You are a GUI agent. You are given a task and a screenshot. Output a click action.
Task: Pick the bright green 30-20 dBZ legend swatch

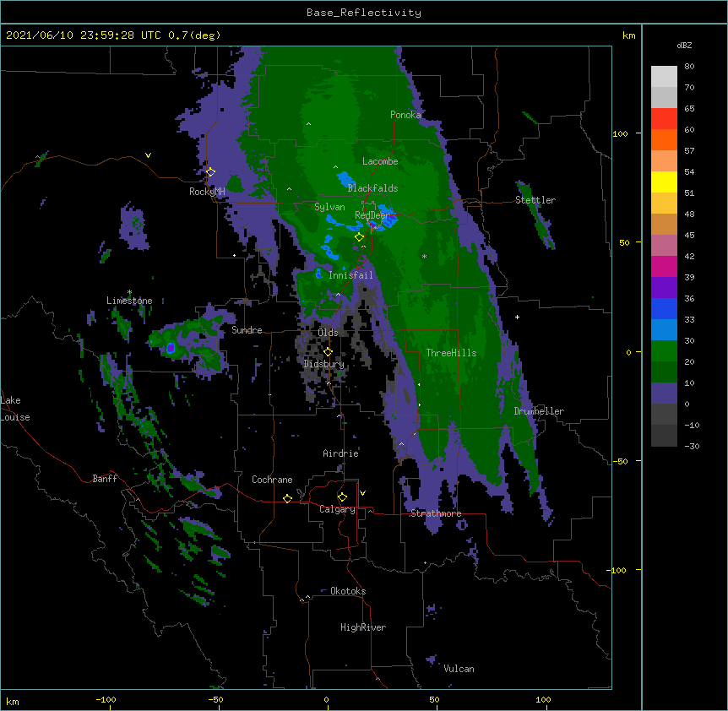[x=664, y=351]
